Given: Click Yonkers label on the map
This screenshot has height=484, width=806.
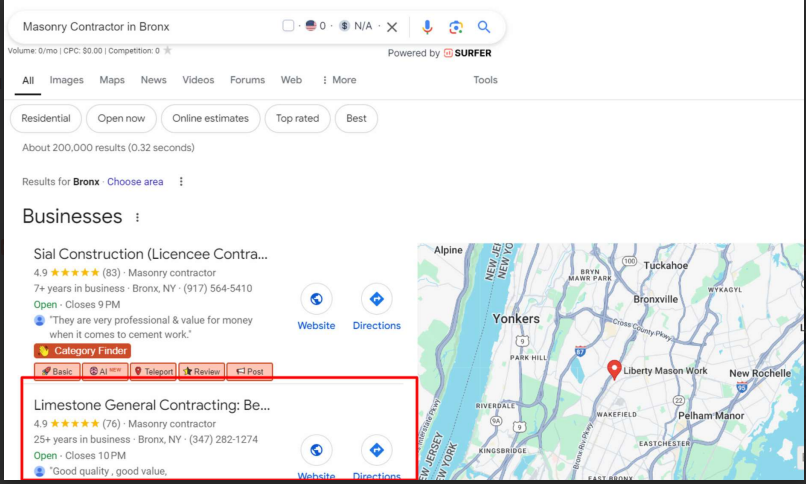Looking at the screenshot, I should (516, 319).
